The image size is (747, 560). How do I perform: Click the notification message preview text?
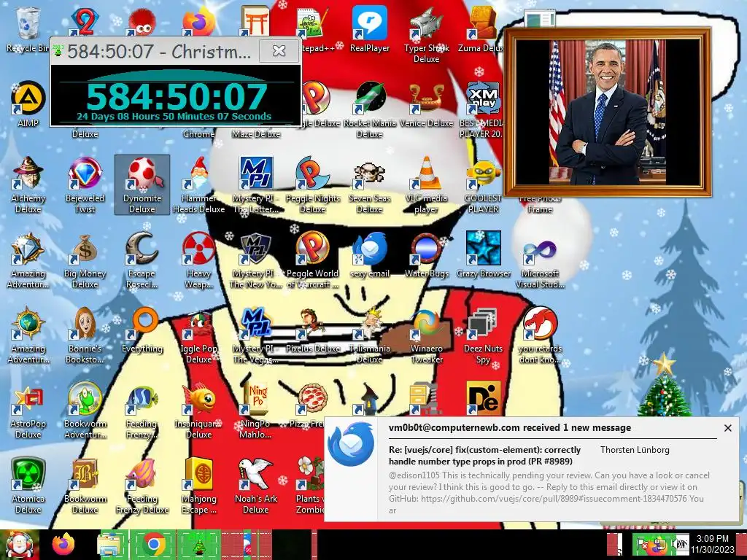(549, 492)
